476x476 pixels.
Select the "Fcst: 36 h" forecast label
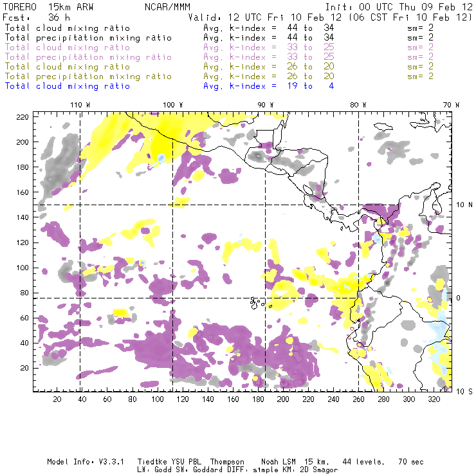(36, 17)
